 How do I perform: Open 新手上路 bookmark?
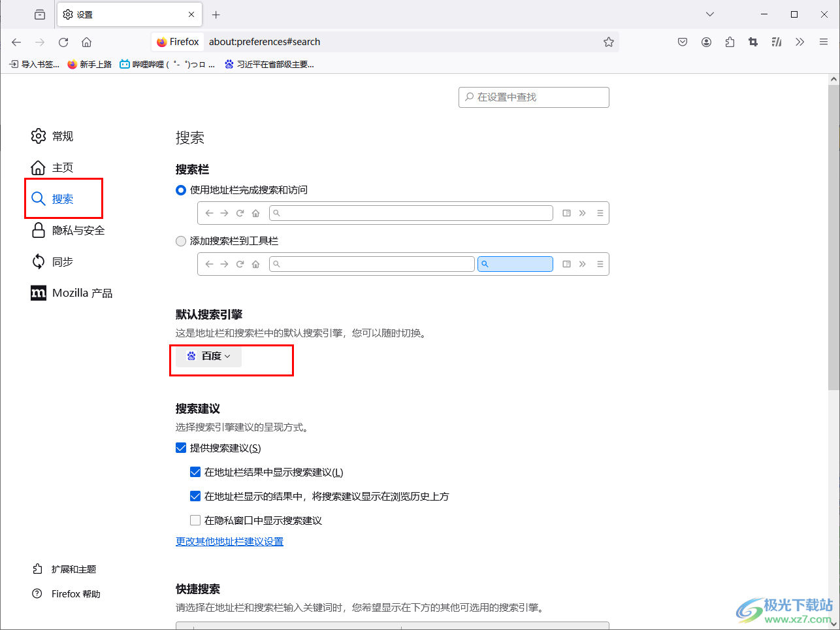point(89,64)
